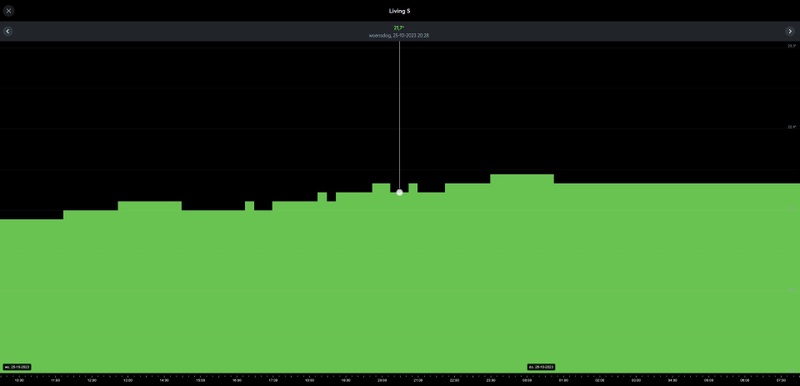
Task: Click the highest temperature plateau around midnight
Action: [x=522, y=179]
